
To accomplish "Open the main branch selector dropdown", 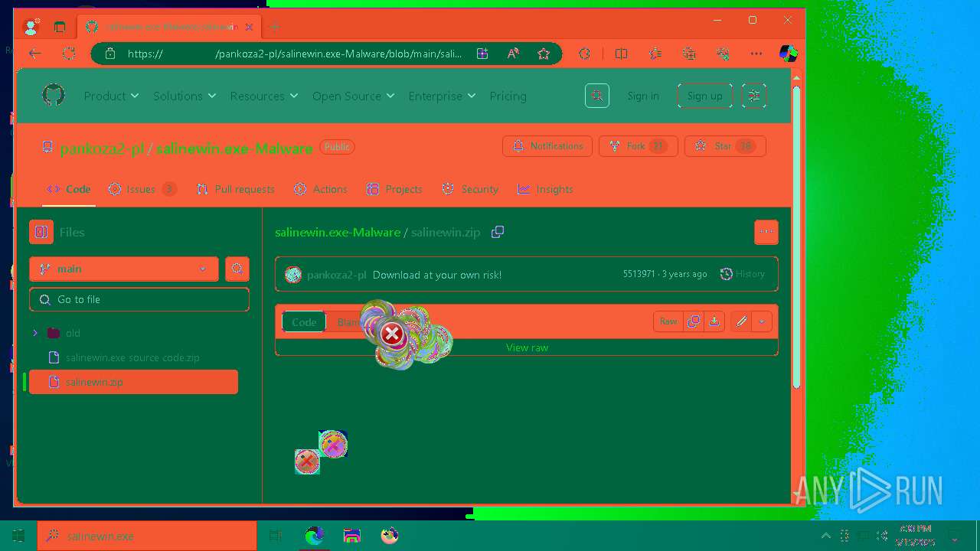I will [x=124, y=269].
